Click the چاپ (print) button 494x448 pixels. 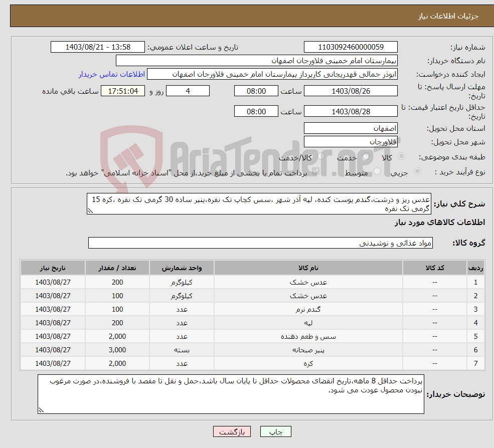(276, 431)
